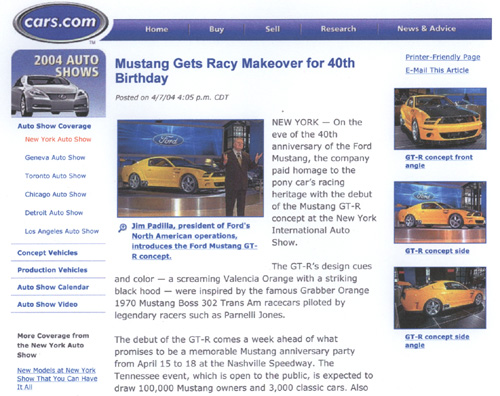
Task: Open the News & Advice section
Action: point(426,29)
